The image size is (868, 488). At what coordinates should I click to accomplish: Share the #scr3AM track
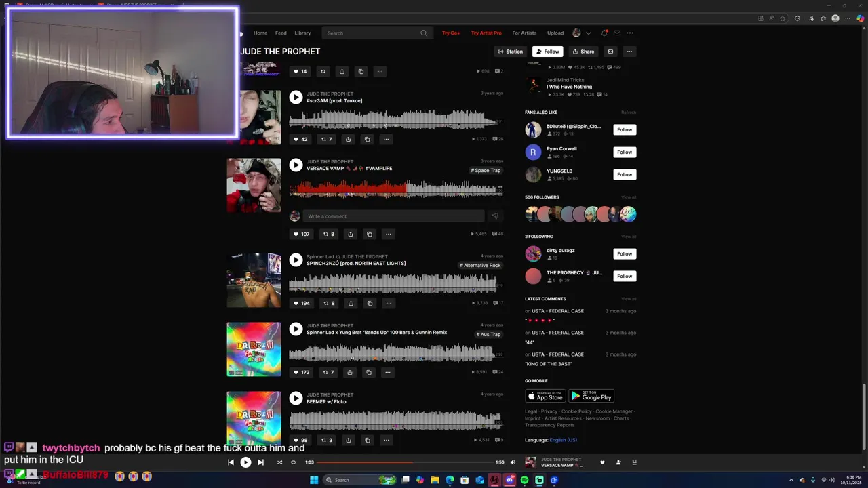click(348, 139)
